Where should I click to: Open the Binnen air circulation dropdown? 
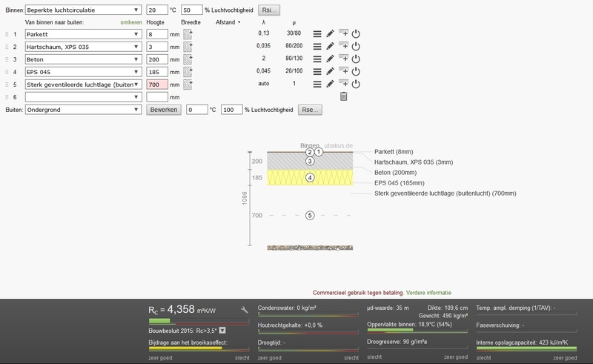[83, 10]
